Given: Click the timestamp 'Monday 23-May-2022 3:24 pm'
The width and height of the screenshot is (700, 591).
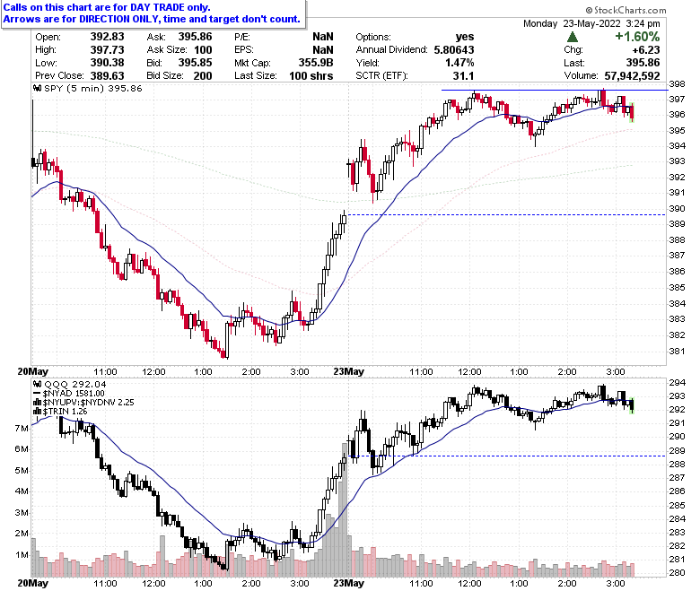Looking at the screenshot, I should click(591, 23).
